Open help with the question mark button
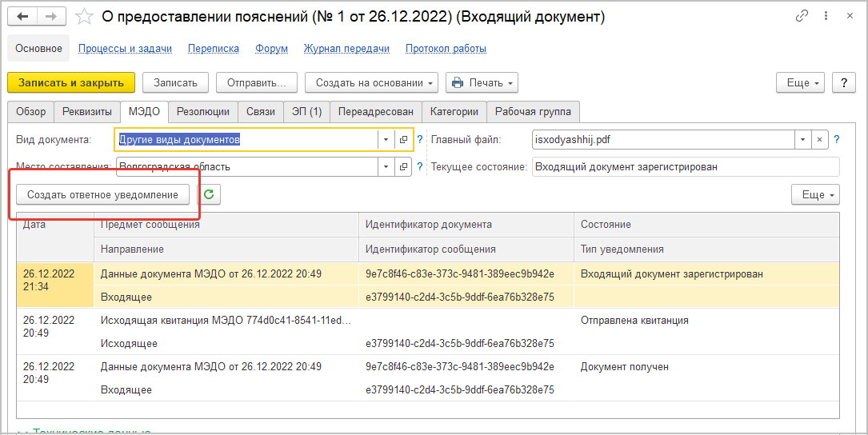Image resolution: width=868 pixels, height=435 pixels. coord(844,82)
